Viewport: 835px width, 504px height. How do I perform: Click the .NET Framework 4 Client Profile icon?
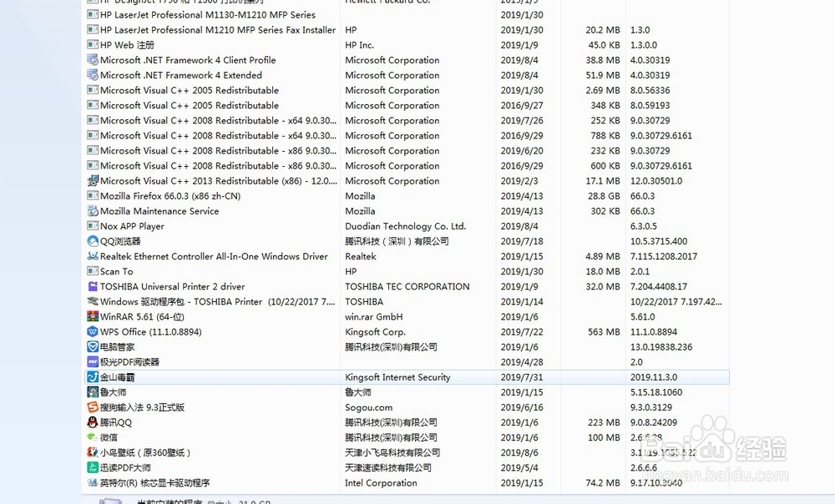(93, 59)
